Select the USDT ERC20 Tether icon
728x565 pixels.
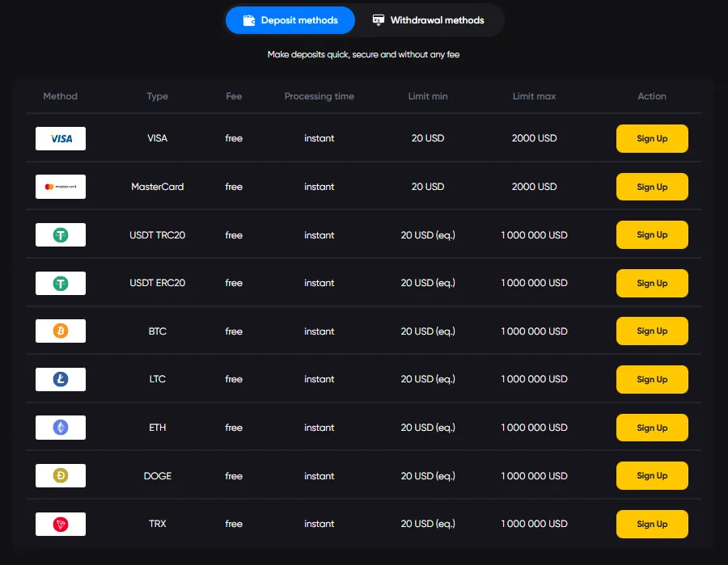point(60,283)
